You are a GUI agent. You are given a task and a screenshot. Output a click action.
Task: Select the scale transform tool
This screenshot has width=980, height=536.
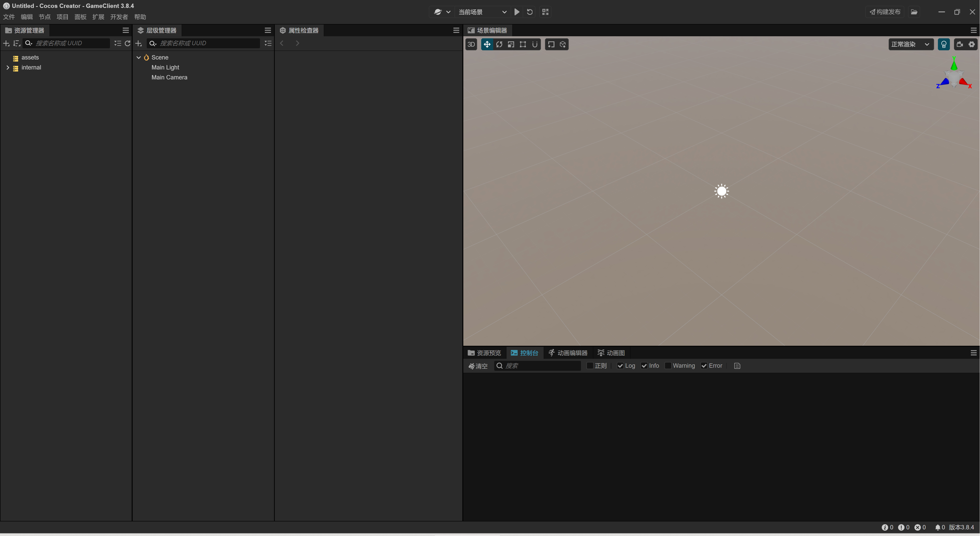(x=511, y=44)
